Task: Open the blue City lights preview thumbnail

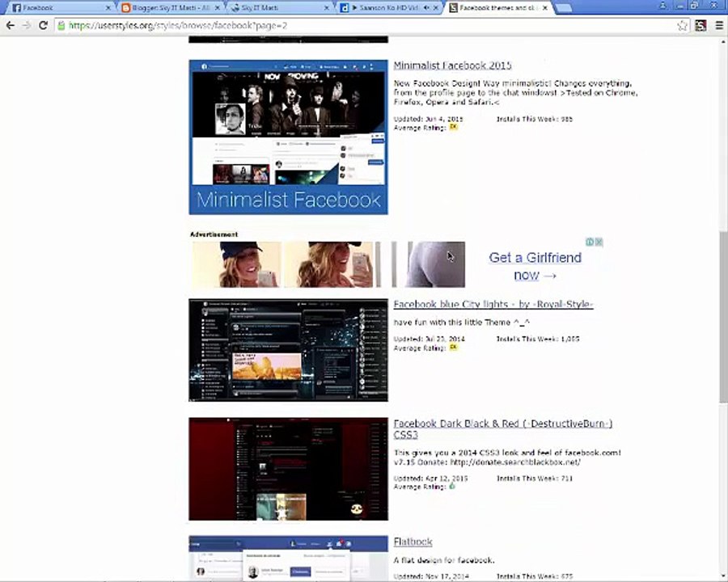Action: click(288, 350)
